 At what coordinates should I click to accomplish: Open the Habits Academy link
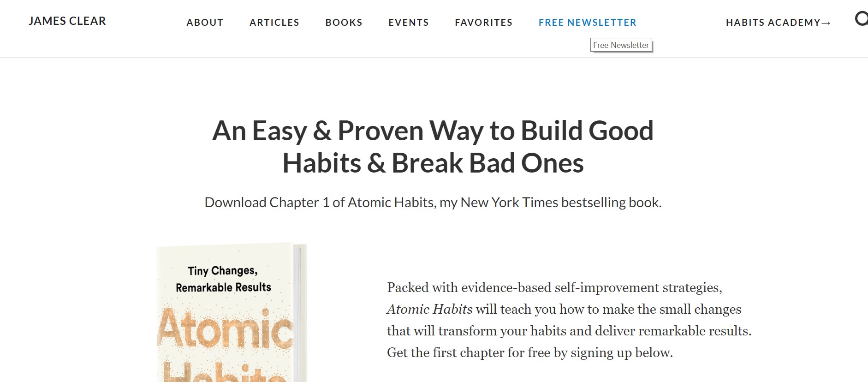773,22
